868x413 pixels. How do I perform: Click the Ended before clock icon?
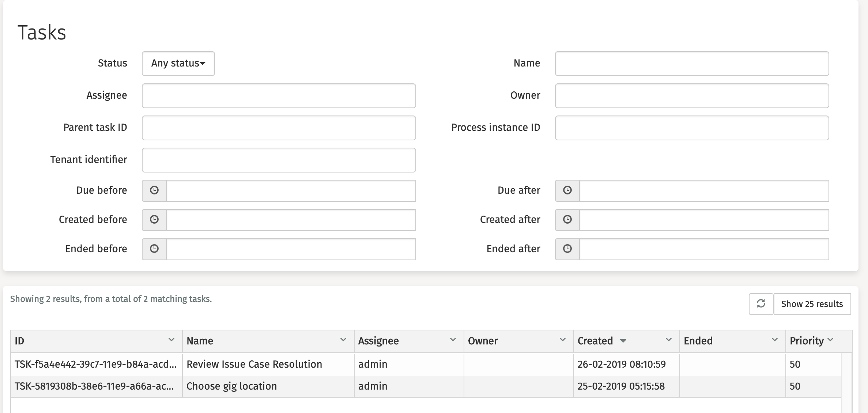pyautogui.click(x=154, y=249)
